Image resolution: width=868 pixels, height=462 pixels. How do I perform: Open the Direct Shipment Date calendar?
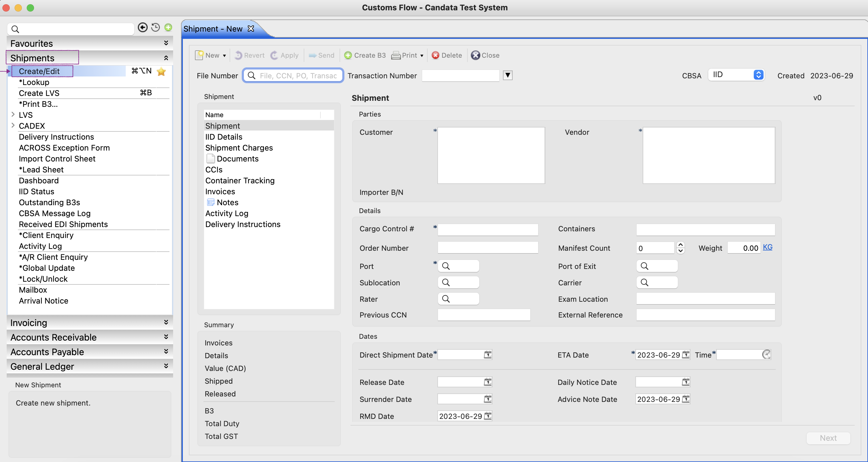pos(487,355)
